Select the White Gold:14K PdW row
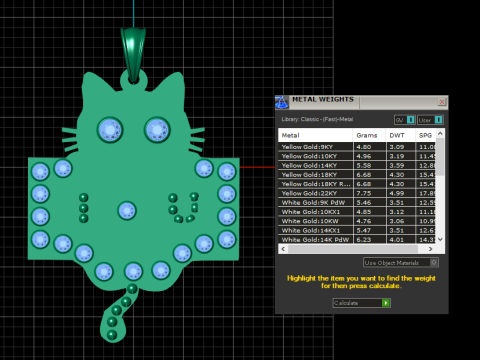 (357, 239)
